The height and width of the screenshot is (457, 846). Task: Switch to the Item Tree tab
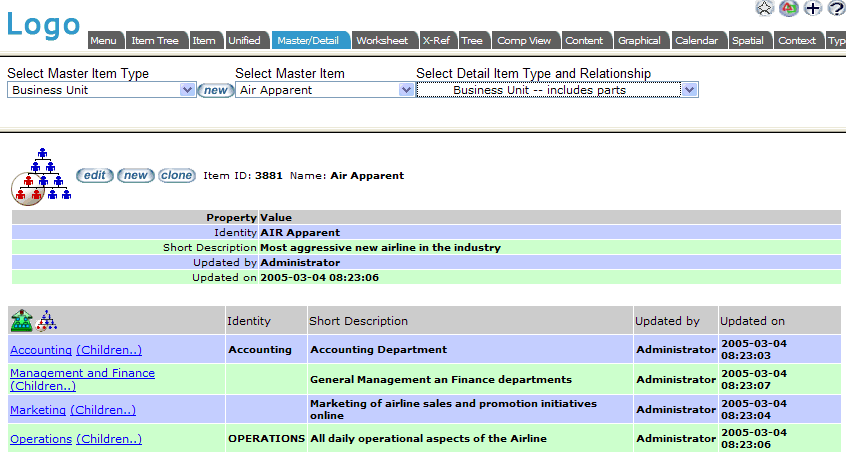(x=155, y=40)
